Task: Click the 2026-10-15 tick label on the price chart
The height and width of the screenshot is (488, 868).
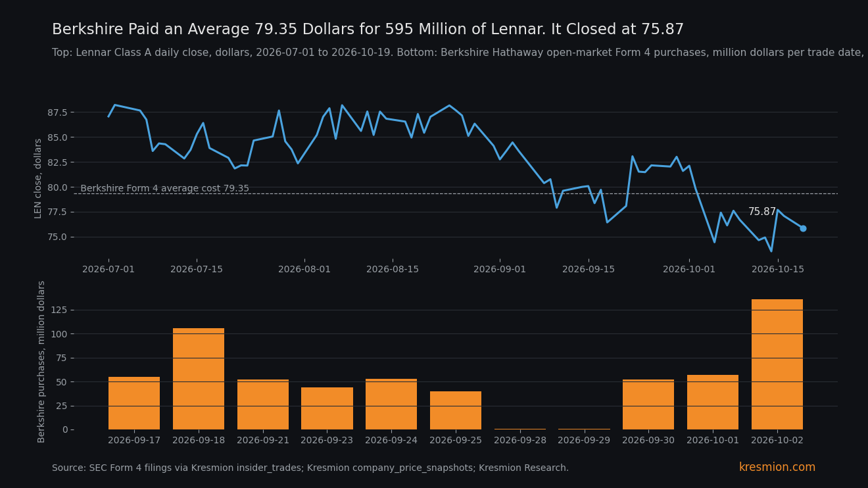Action: [x=778, y=270]
